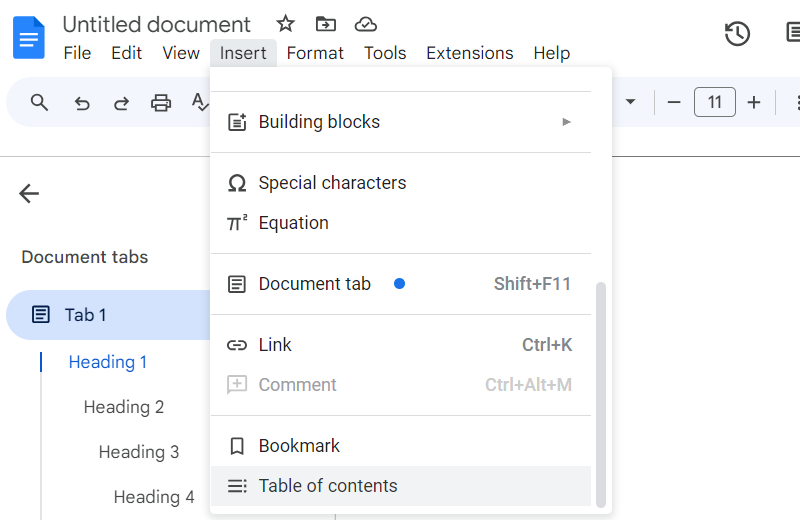Click the search magnifier in toolbar
This screenshot has height=520, width=800.
pyautogui.click(x=39, y=102)
